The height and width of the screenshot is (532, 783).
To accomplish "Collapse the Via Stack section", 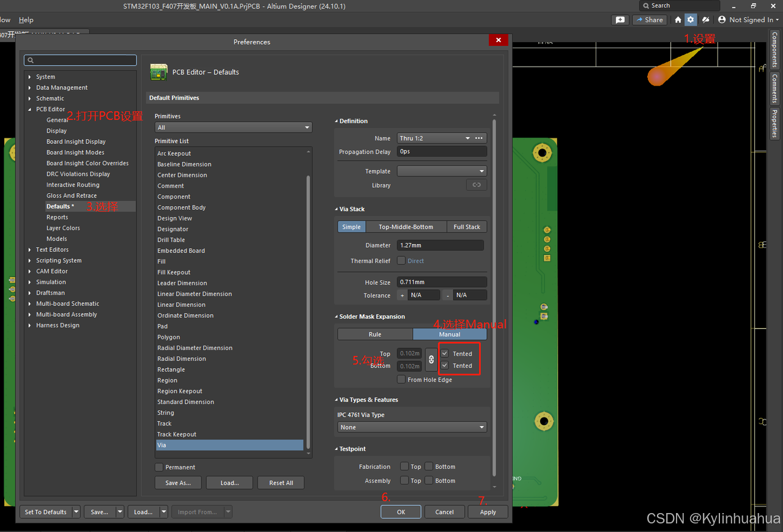I will click(336, 209).
